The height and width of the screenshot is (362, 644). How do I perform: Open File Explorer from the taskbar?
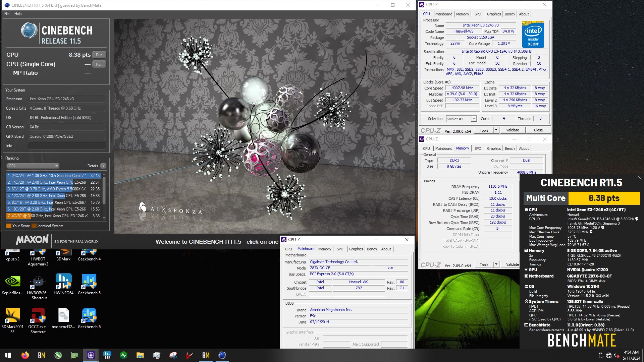[x=140, y=355]
